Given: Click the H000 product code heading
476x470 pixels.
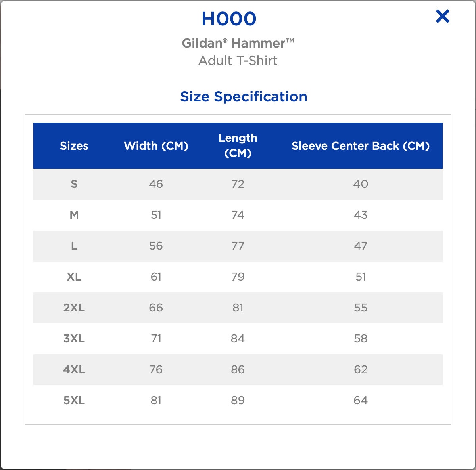Looking at the screenshot, I should [229, 19].
